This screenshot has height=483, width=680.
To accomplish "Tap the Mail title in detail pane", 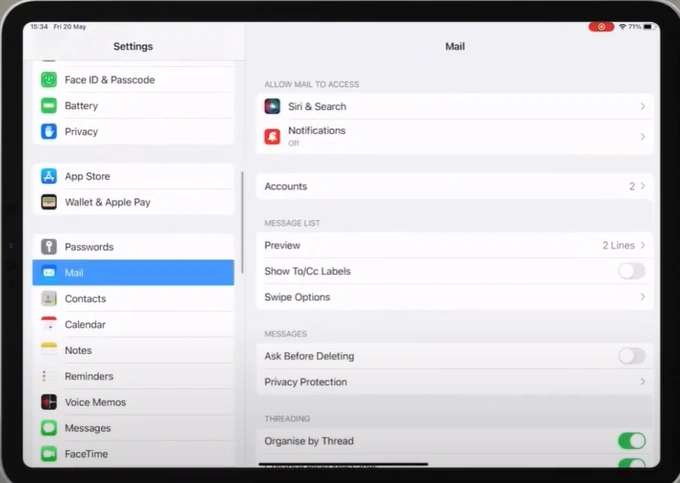I will click(455, 46).
